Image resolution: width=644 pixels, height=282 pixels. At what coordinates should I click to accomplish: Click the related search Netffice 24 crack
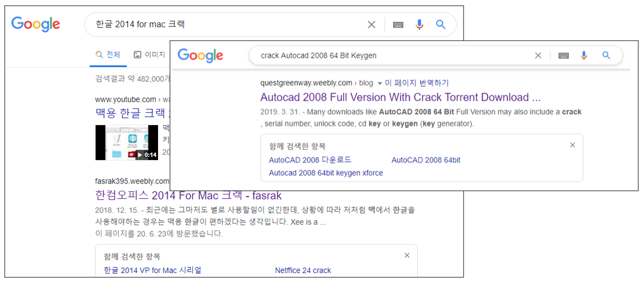[x=303, y=270]
